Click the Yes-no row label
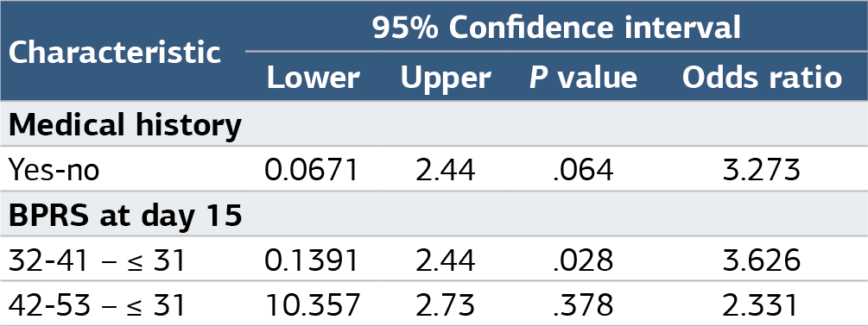Screen dimensions: 868x326 click(x=54, y=170)
